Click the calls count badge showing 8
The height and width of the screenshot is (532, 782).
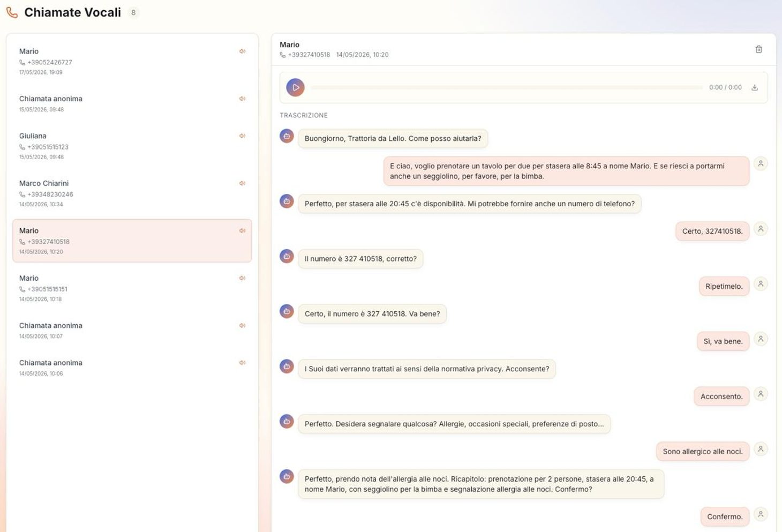(133, 12)
